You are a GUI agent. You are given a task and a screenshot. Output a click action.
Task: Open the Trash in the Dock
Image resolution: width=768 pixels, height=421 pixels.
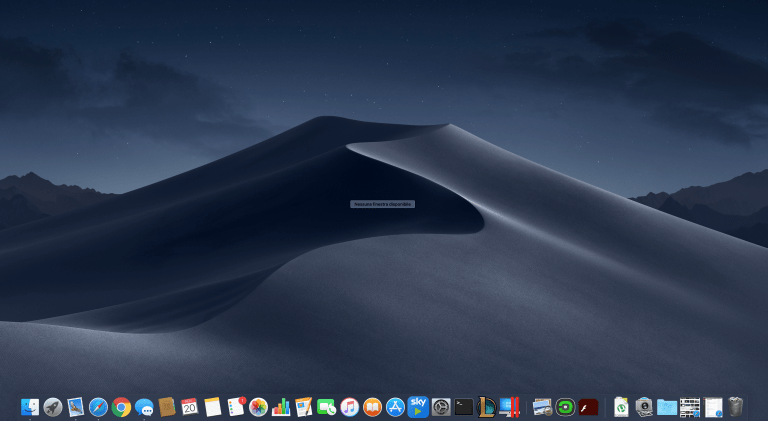(x=736, y=407)
